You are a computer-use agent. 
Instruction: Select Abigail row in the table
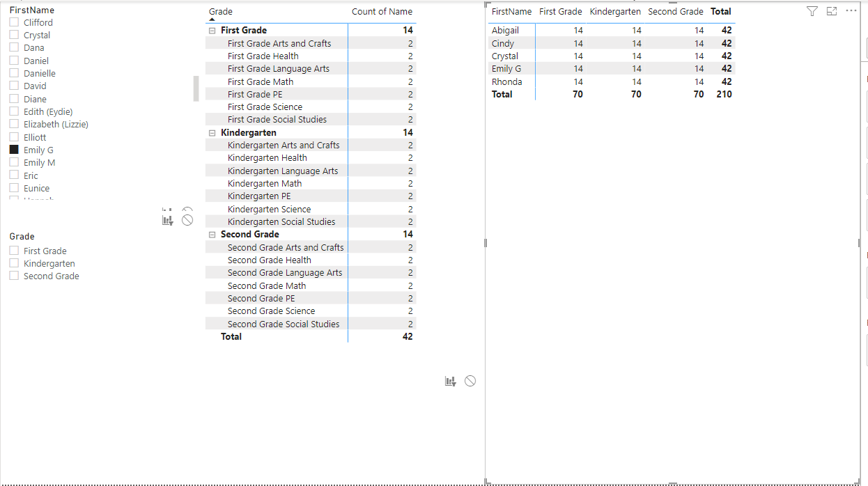coord(612,31)
